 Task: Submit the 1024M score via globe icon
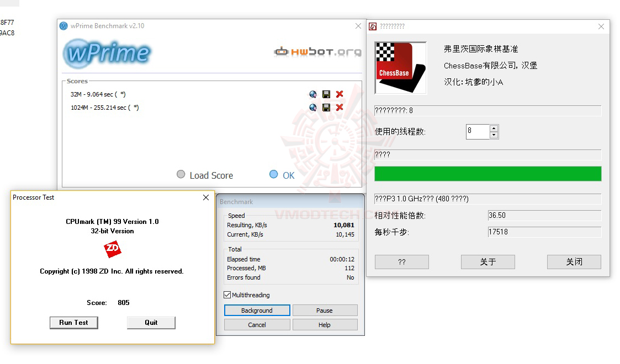[313, 108]
